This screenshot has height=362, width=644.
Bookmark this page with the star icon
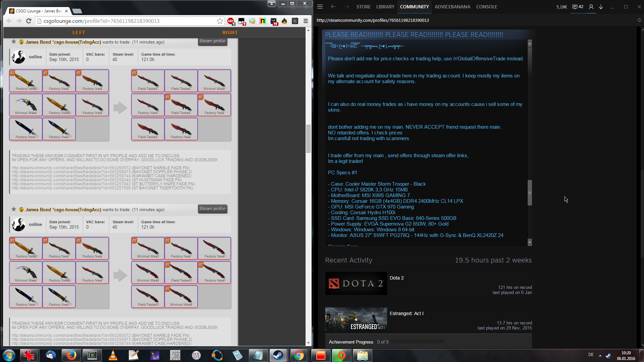pyautogui.click(x=220, y=21)
